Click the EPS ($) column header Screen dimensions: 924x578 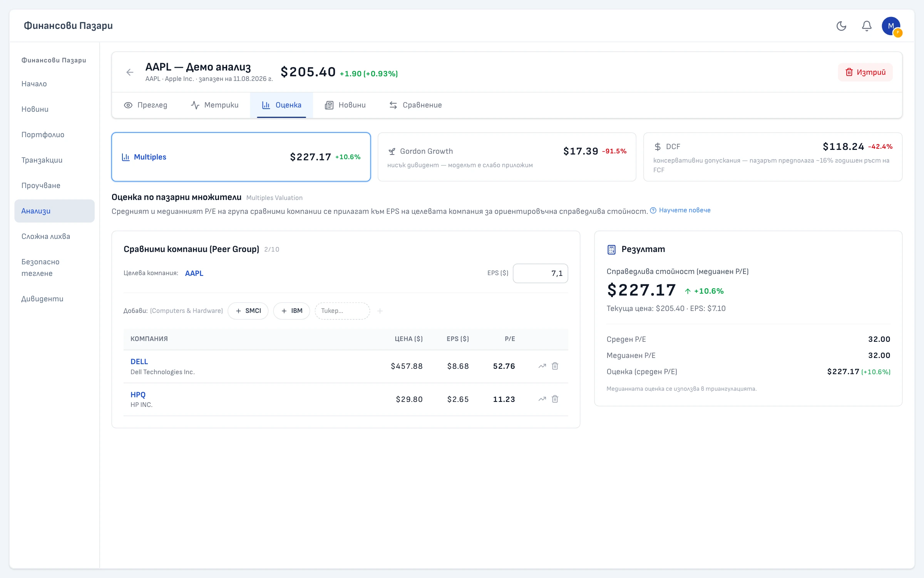point(458,339)
